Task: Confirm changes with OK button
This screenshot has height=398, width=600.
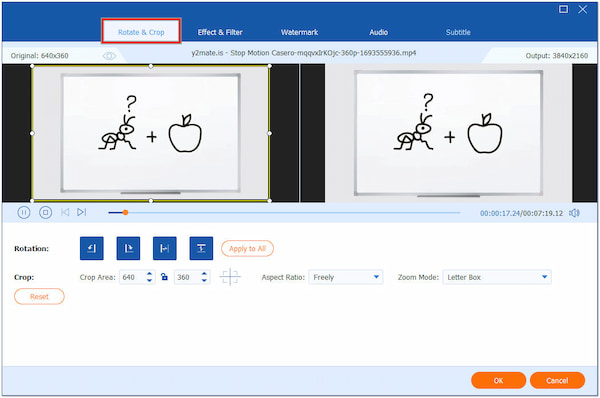Action: tap(498, 380)
